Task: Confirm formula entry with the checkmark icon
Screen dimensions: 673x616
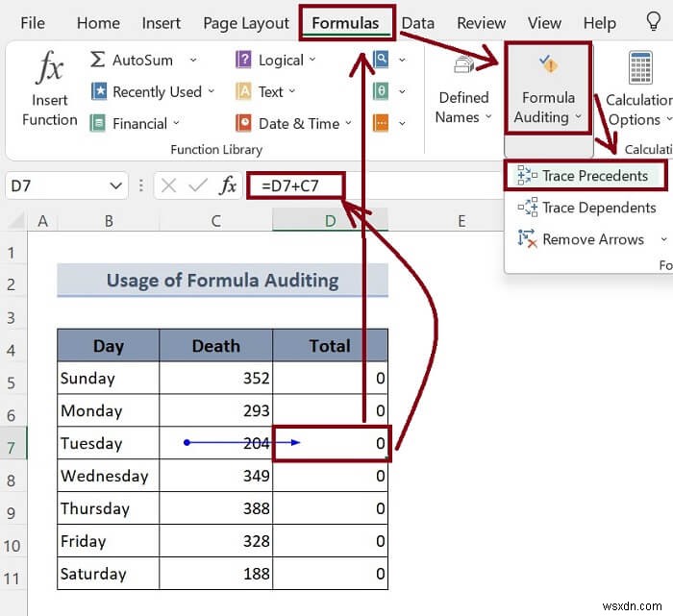Action: [198, 185]
